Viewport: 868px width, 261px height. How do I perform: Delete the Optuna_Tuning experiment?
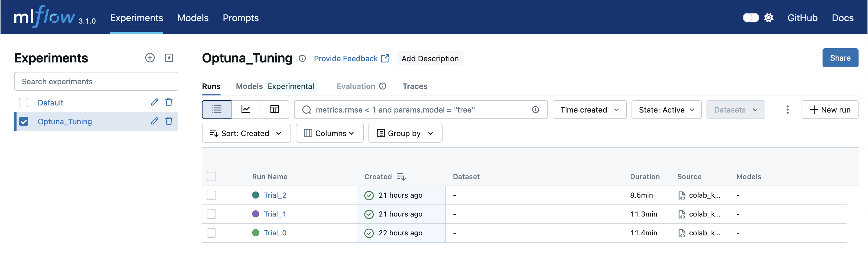tap(169, 121)
